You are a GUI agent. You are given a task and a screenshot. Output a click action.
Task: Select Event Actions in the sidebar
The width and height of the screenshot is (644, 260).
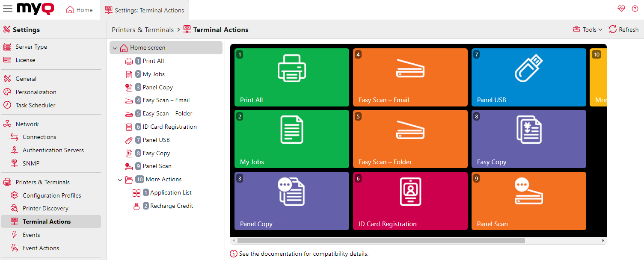[42, 248]
